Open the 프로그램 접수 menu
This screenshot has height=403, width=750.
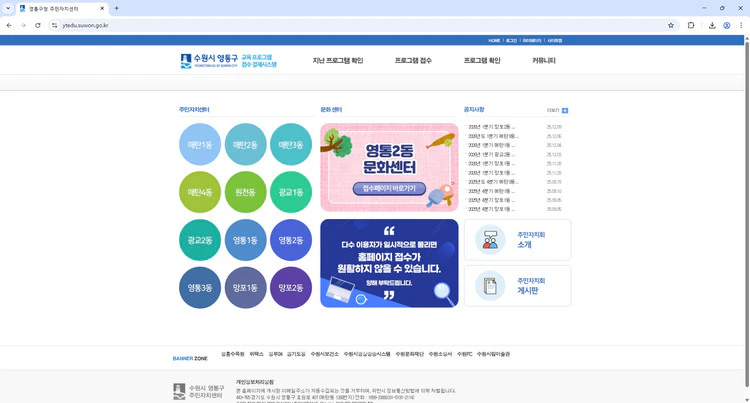[413, 61]
